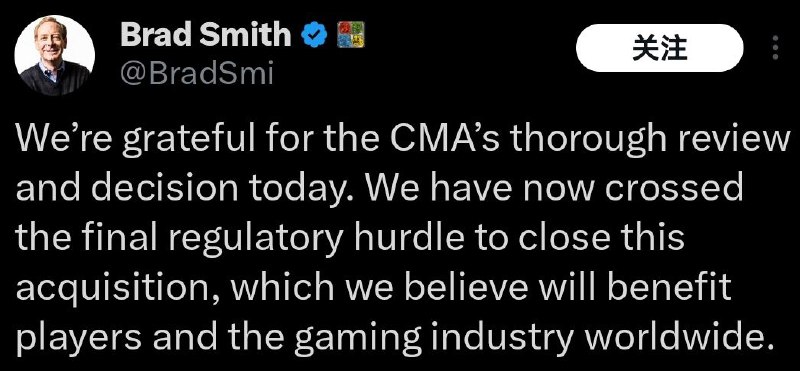Click the blue verified checkmark badge
This screenshot has height=371, width=800.
tap(314, 36)
